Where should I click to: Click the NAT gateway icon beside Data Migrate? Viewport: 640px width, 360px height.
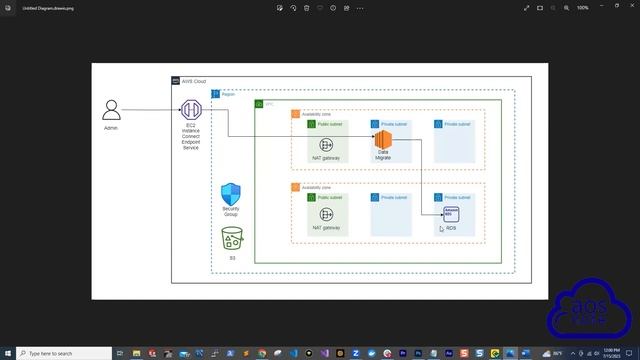point(326,144)
